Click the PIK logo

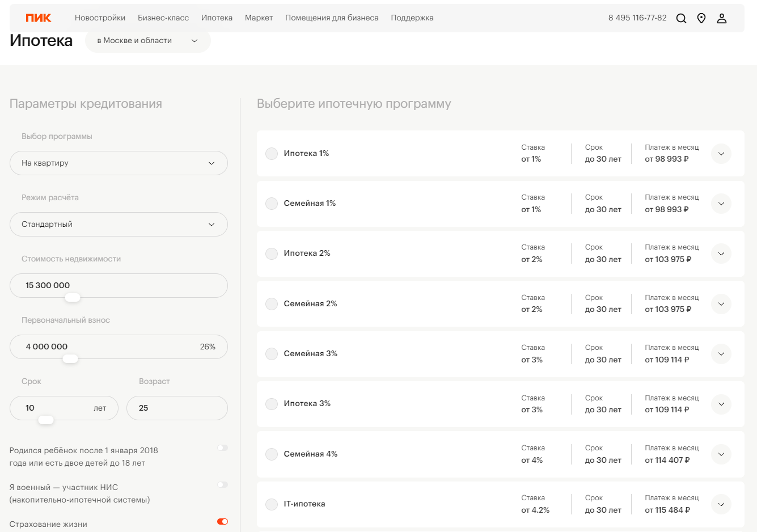coord(39,18)
